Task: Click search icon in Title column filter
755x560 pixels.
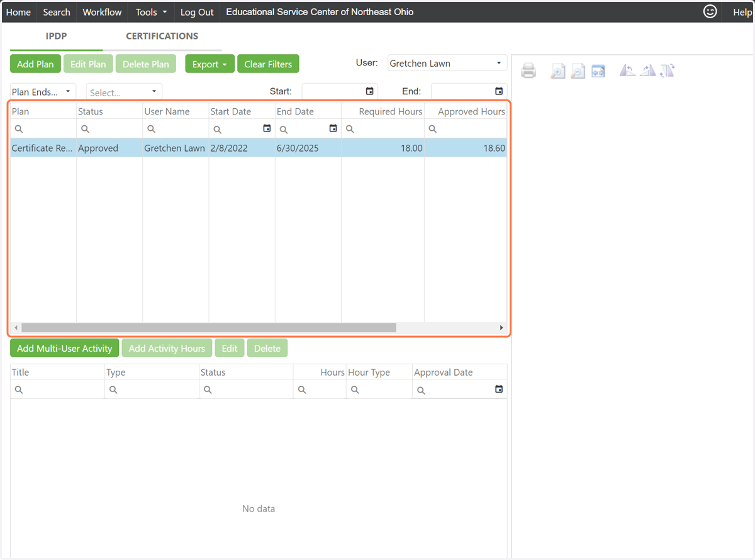Action: pyautogui.click(x=19, y=390)
